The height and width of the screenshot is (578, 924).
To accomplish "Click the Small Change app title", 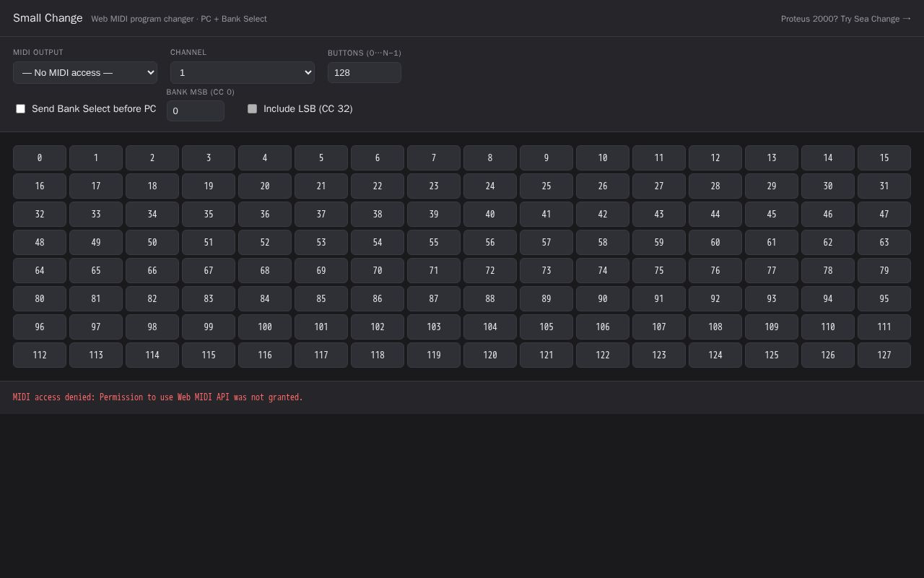I will tap(48, 18).
